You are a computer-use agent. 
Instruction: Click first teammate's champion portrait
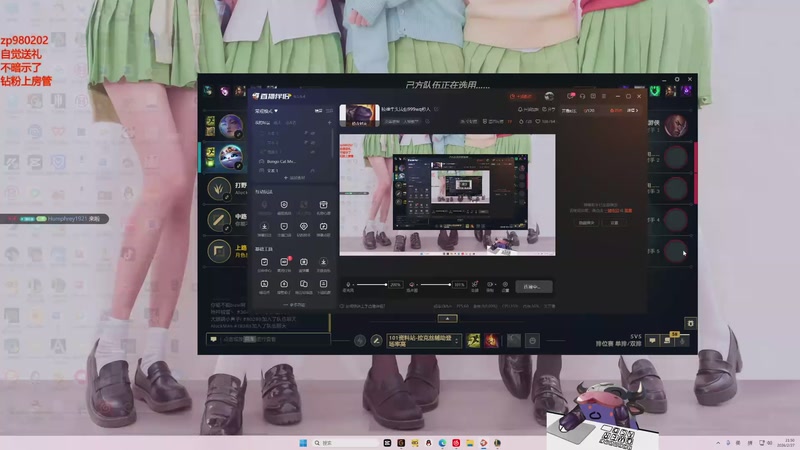[x=231, y=126]
